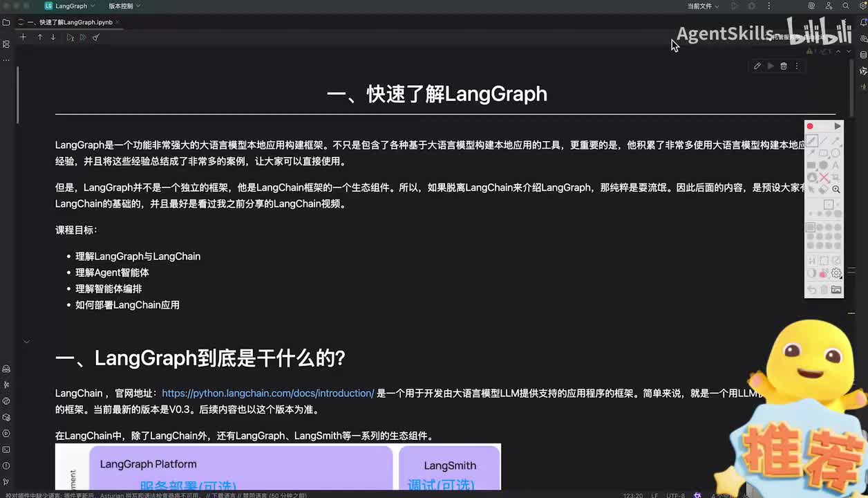Click play arrow in annotation palette header
868x498 pixels.
[837, 126]
